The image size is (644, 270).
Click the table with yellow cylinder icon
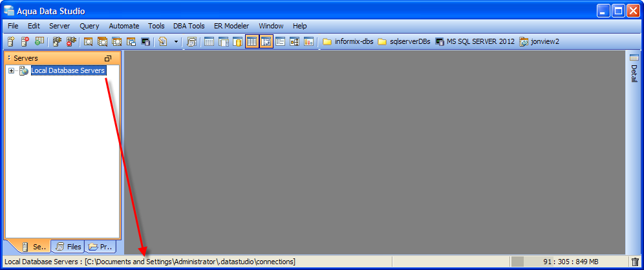pyautogui.click(x=238, y=41)
